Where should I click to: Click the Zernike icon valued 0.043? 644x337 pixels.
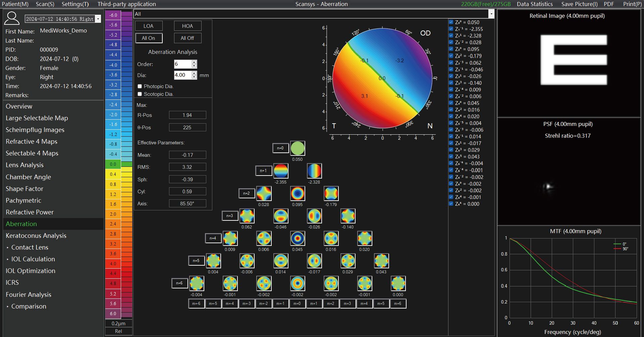click(381, 261)
